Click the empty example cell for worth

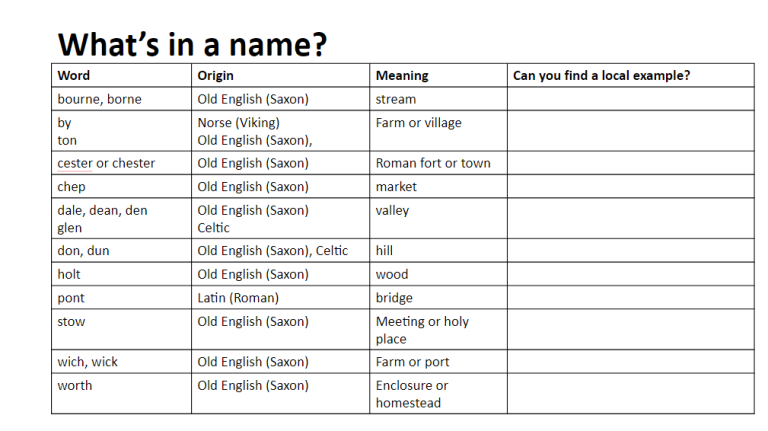pyautogui.click(x=629, y=394)
